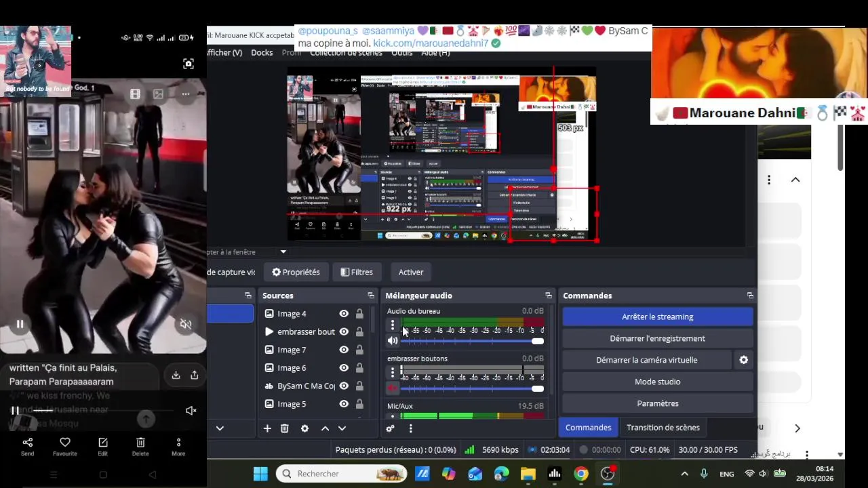Move the source up with the up arrow
This screenshot has width=868, height=488.
(325, 428)
